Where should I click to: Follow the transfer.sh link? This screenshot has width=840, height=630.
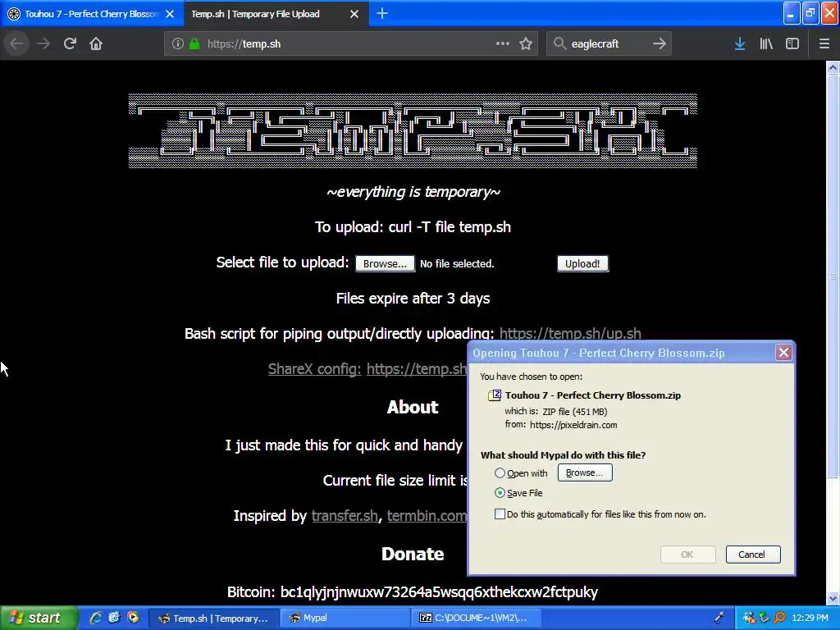345,516
